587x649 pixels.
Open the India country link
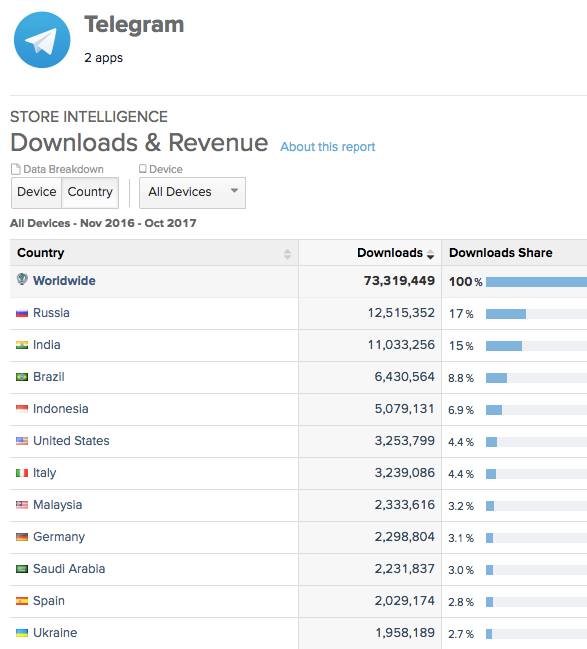[x=47, y=345]
